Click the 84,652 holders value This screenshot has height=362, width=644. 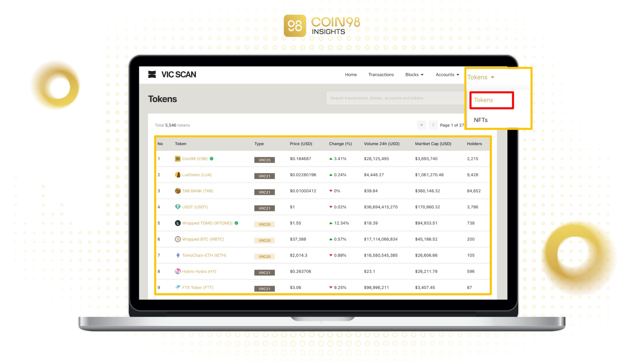point(474,191)
